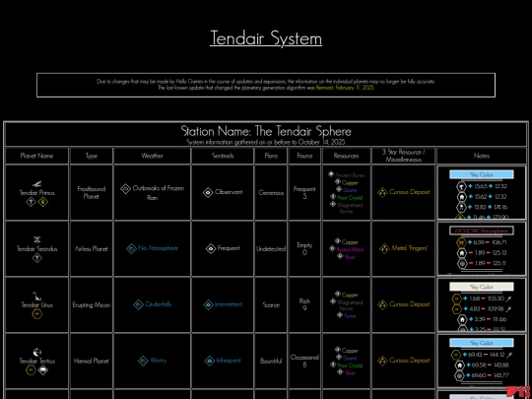The image size is (532, 399).
Task: Click the sentinel eye icon beside Intermittent
Action: (208, 304)
